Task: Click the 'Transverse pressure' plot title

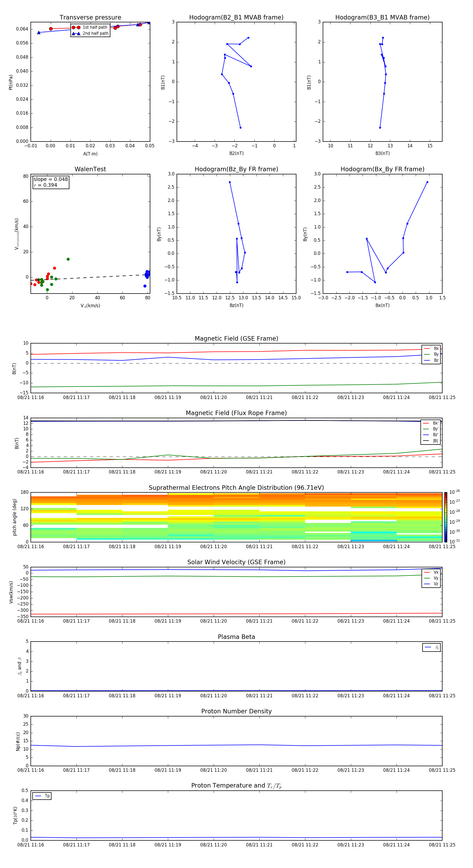Action: point(90,18)
